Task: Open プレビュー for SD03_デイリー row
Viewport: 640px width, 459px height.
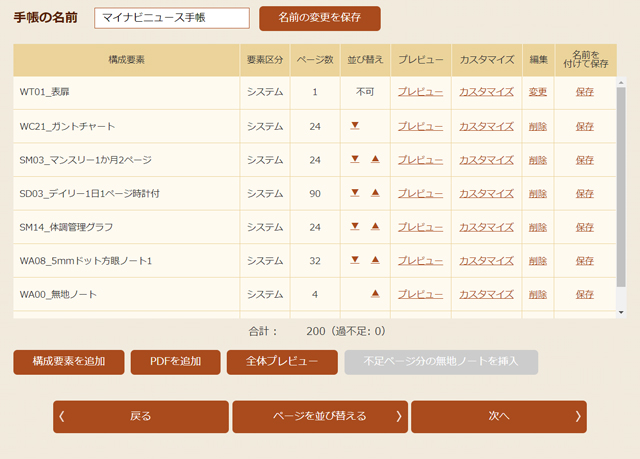Action: click(420, 193)
